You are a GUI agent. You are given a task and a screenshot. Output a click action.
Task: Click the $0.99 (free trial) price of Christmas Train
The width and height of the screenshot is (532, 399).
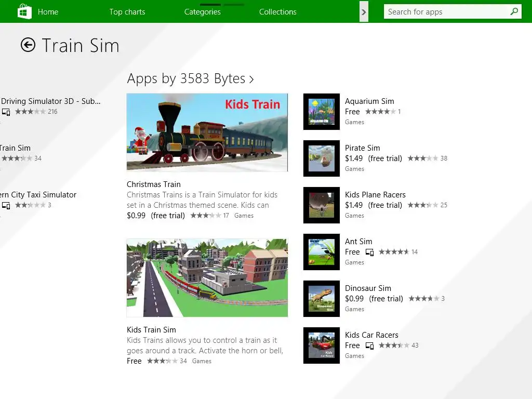(156, 216)
